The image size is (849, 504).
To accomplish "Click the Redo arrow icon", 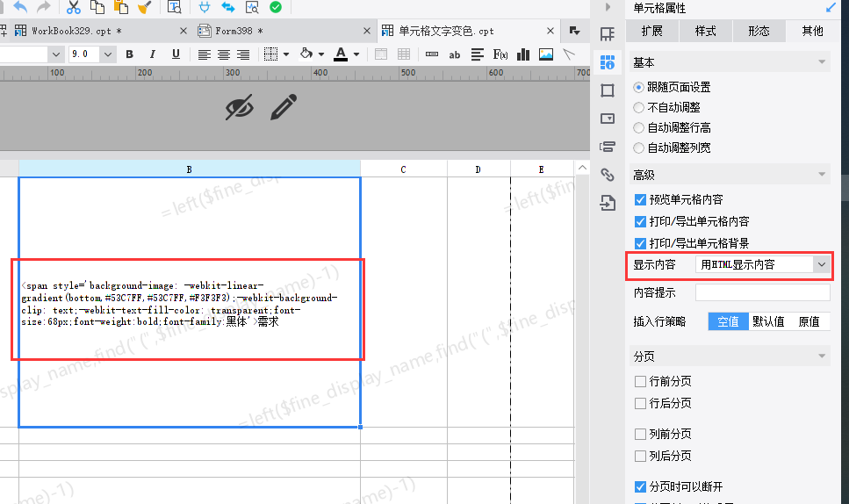I will pos(43,7).
